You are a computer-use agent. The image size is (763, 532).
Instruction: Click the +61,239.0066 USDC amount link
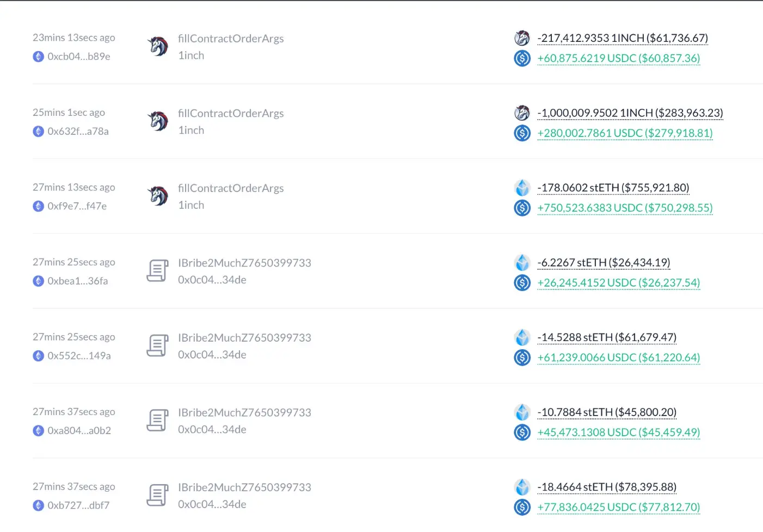coord(618,357)
